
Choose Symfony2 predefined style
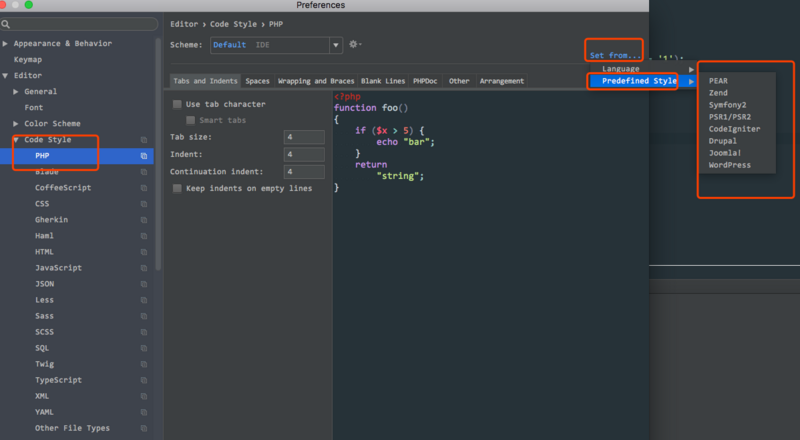pyautogui.click(x=727, y=105)
